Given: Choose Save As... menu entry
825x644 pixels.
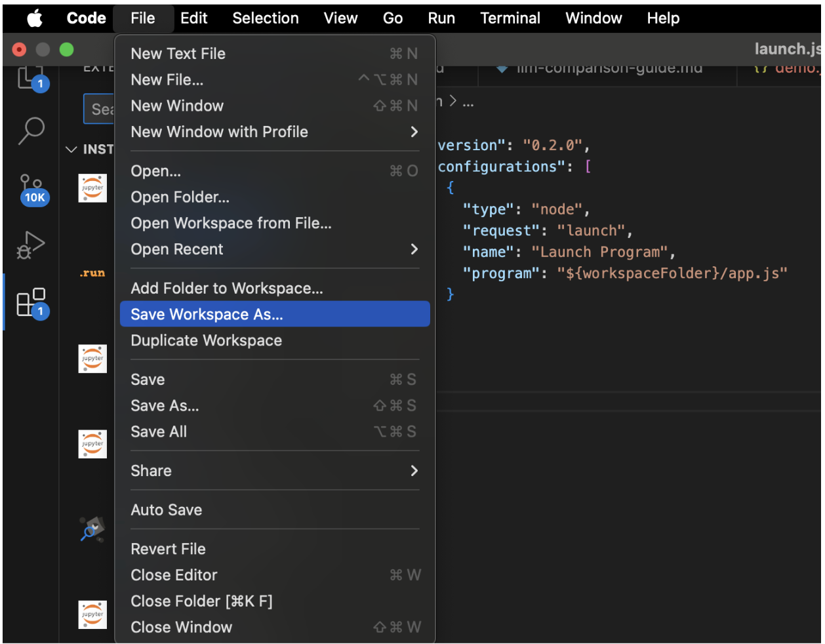Looking at the screenshot, I should point(275,406).
